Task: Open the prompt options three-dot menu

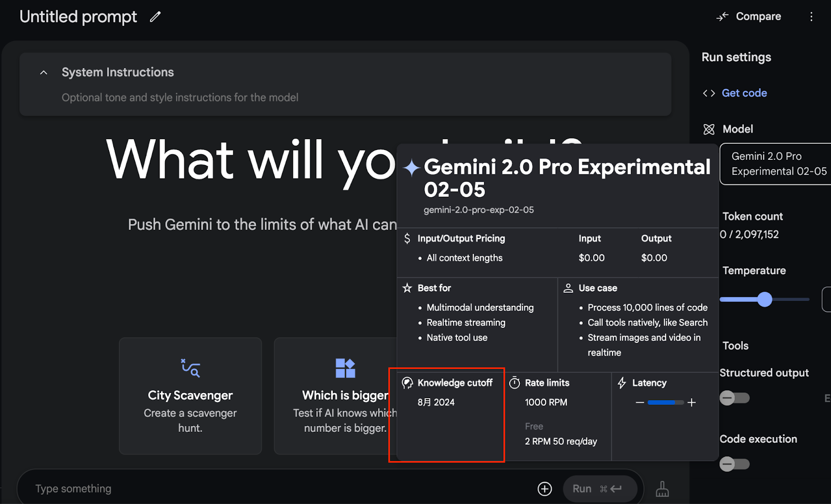Action: (812, 17)
